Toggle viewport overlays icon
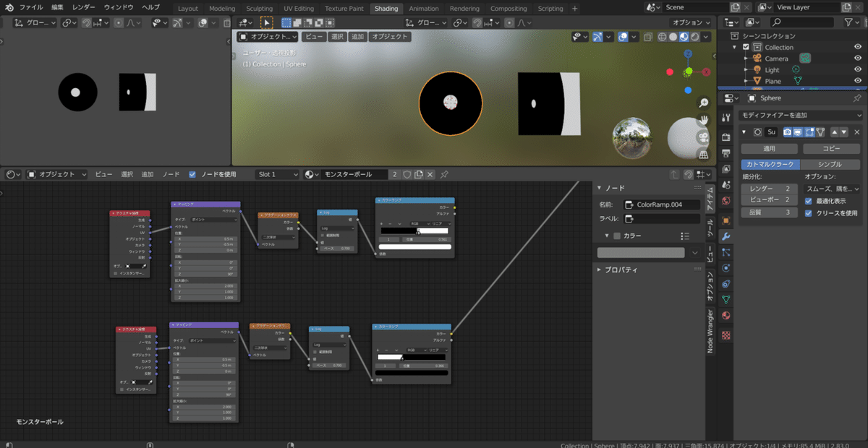868x448 pixels. pyautogui.click(x=623, y=37)
